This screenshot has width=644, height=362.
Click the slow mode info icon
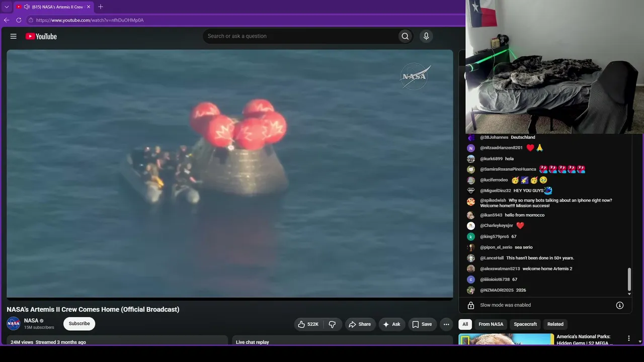[620, 305]
